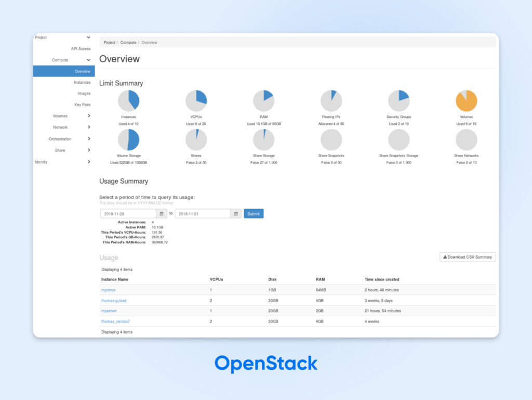Open calendar picker for start date
This screenshot has height=400, width=532.
pyautogui.click(x=162, y=214)
